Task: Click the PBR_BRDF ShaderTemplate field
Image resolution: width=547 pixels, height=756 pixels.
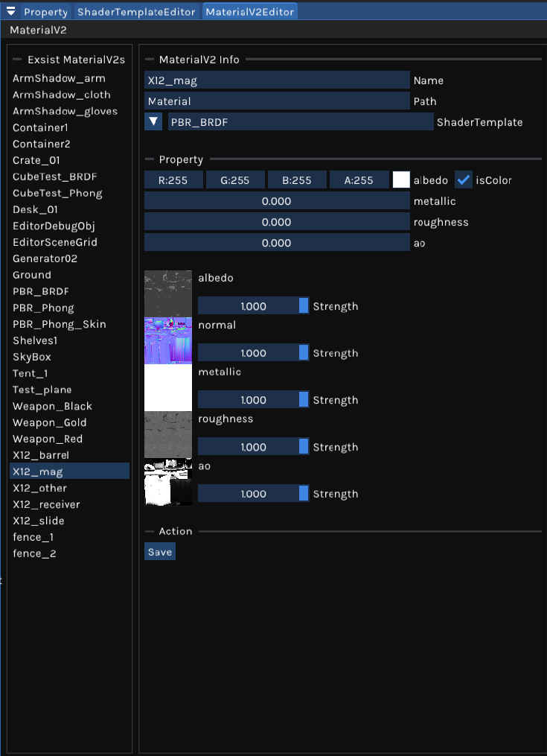Action: [x=301, y=121]
